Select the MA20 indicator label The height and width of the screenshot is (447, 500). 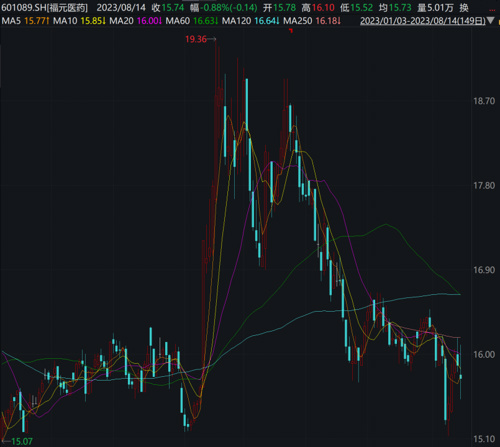click(121, 21)
